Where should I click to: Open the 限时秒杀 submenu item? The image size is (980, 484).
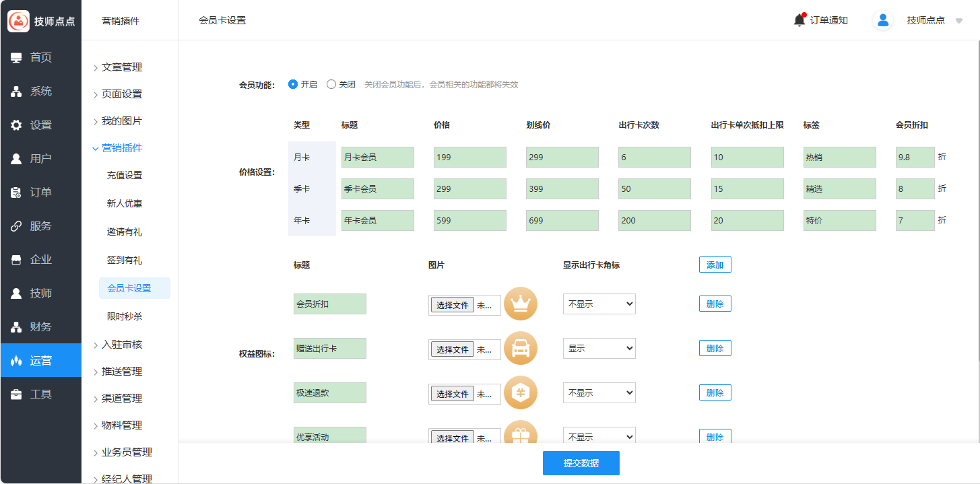pyautogui.click(x=125, y=316)
